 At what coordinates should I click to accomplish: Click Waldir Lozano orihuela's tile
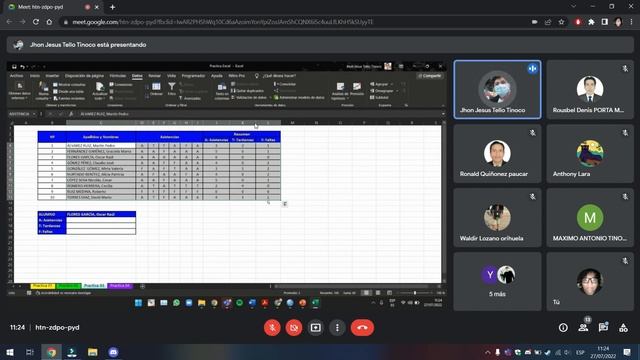tap(497, 218)
